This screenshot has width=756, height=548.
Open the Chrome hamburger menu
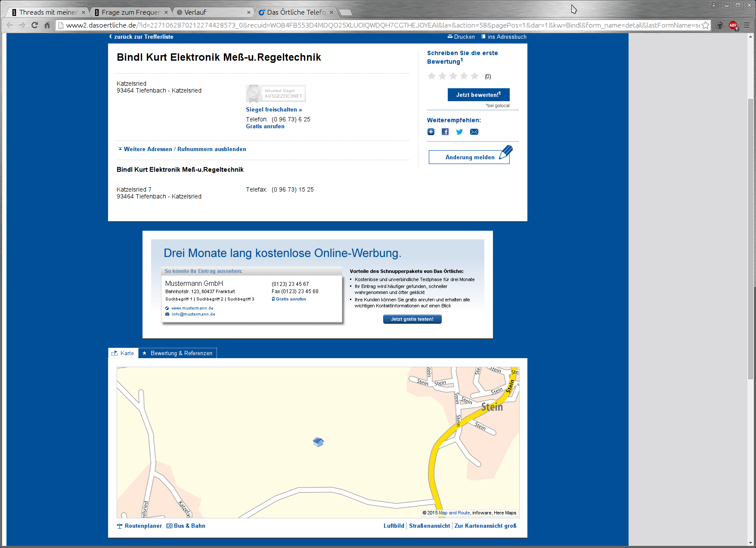click(747, 25)
